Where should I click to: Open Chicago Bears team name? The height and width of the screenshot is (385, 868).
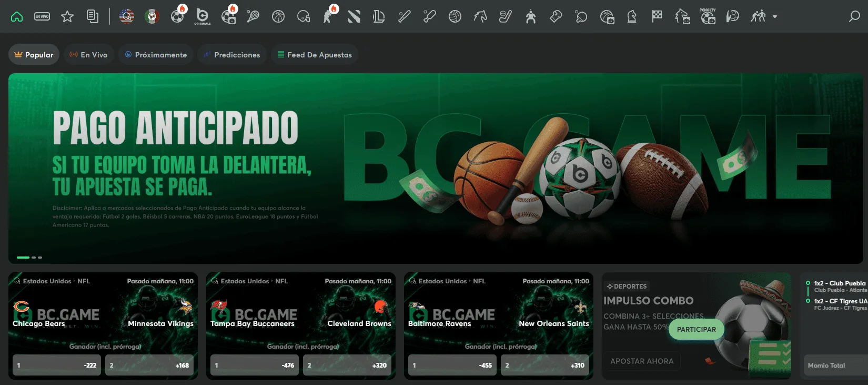coord(39,323)
